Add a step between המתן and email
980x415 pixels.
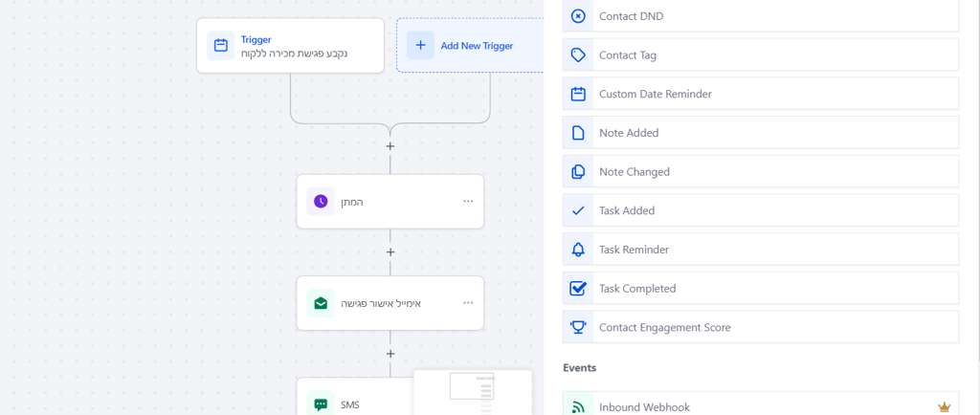pyautogui.click(x=390, y=252)
